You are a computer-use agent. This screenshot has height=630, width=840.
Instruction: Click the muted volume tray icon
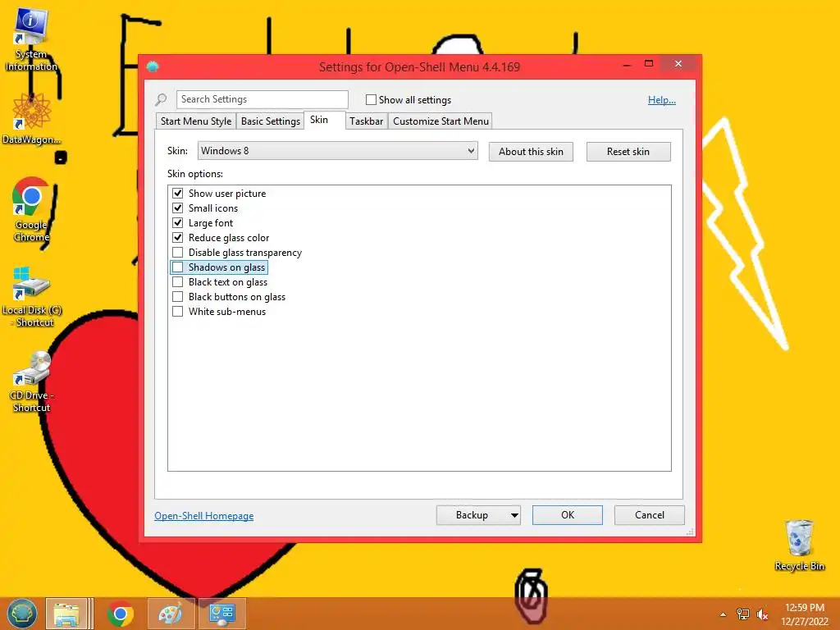[x=762, y=614]
